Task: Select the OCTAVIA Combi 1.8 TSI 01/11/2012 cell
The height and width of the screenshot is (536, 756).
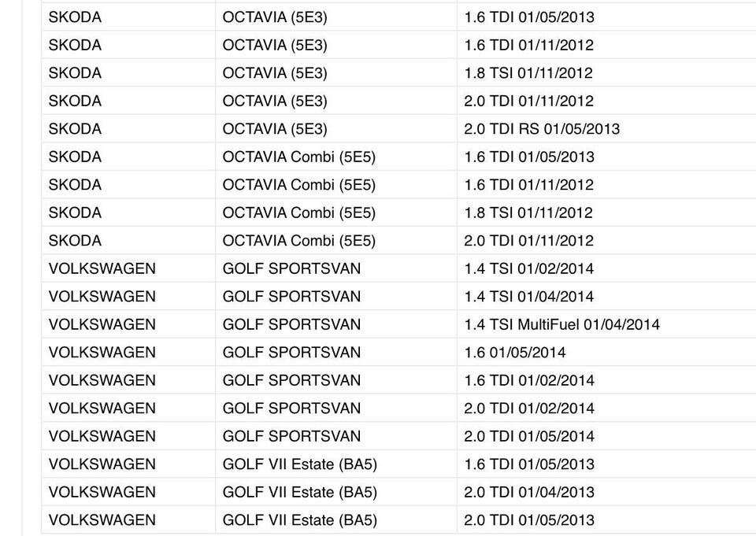Action: (606, 213)
